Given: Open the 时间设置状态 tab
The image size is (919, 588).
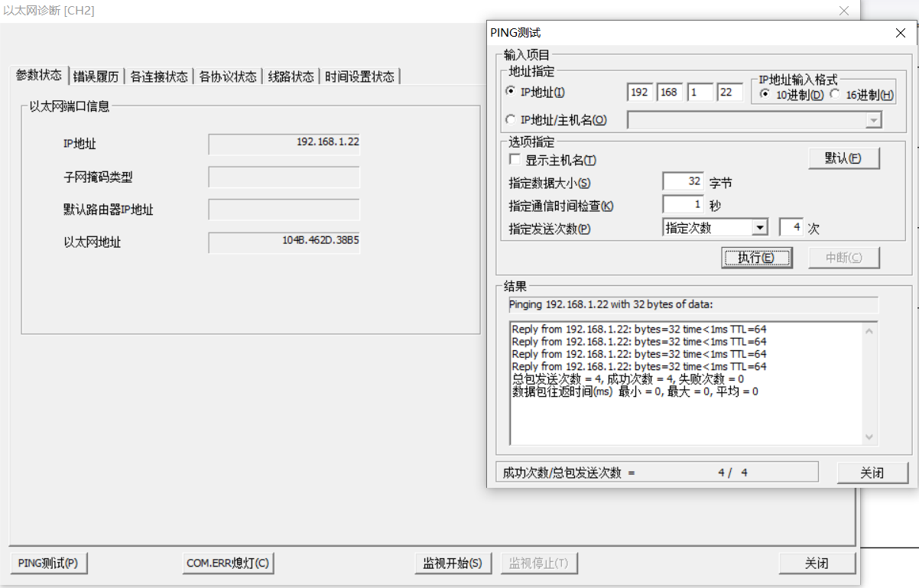Looking at the screenshot, I should [359, 76].
